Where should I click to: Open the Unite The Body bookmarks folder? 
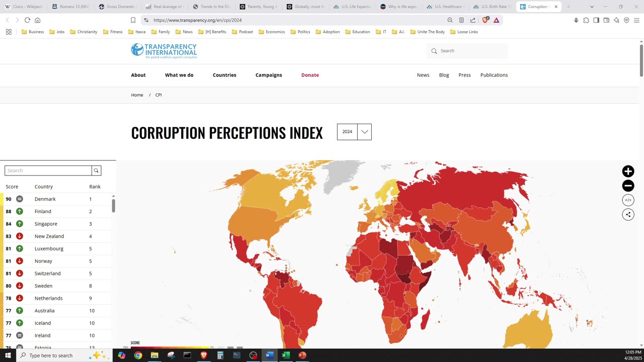pyautogui.click(x=428, y=32)
